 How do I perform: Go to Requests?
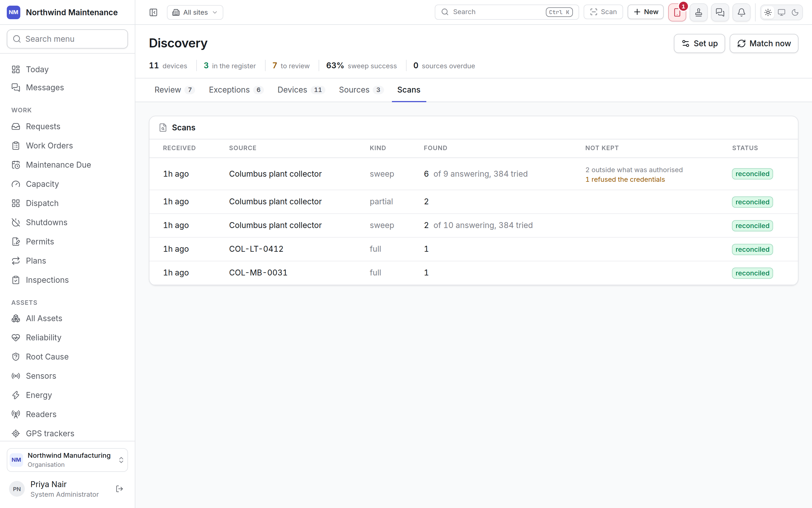[x=67, y=126]
